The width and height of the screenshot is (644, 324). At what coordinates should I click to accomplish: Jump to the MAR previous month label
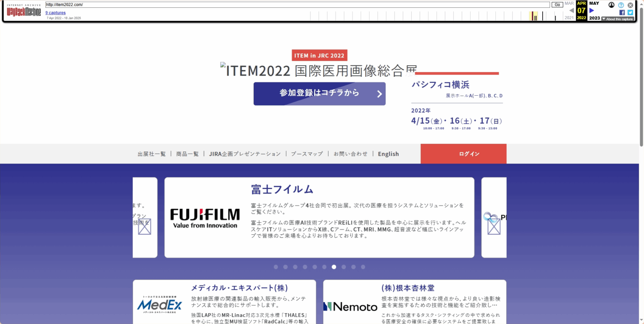coord(569,3)
